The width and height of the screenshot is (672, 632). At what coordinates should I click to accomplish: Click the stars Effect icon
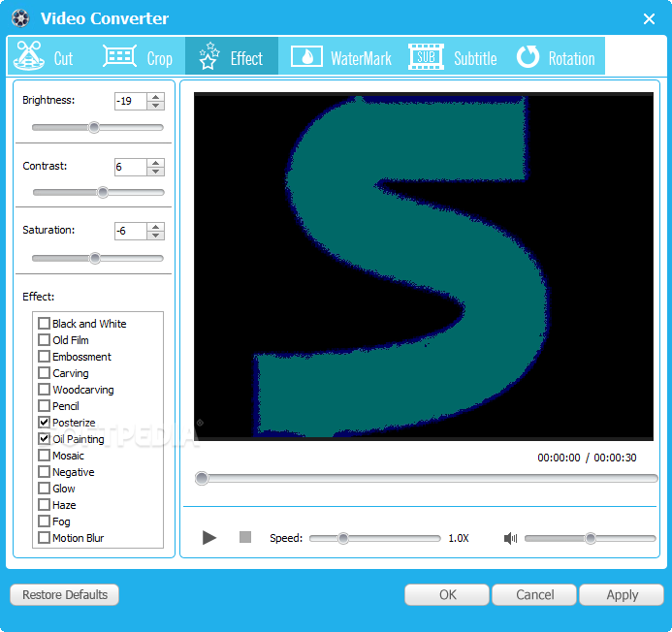(208, 55)
